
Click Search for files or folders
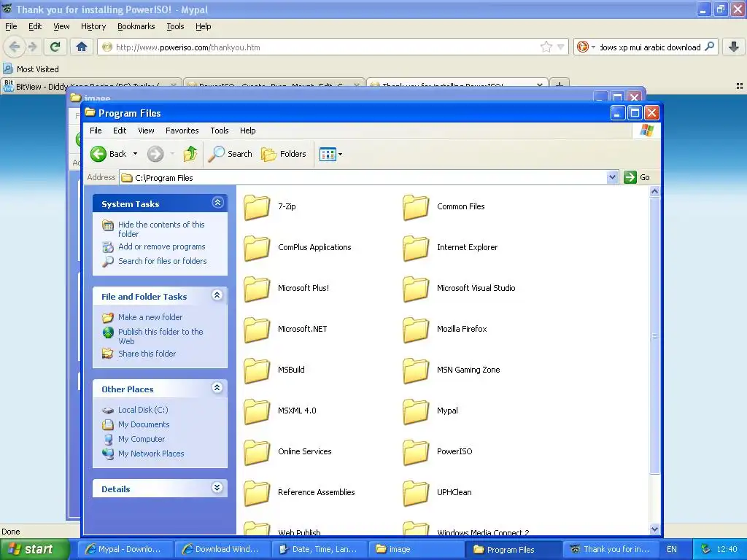point(163,262)
